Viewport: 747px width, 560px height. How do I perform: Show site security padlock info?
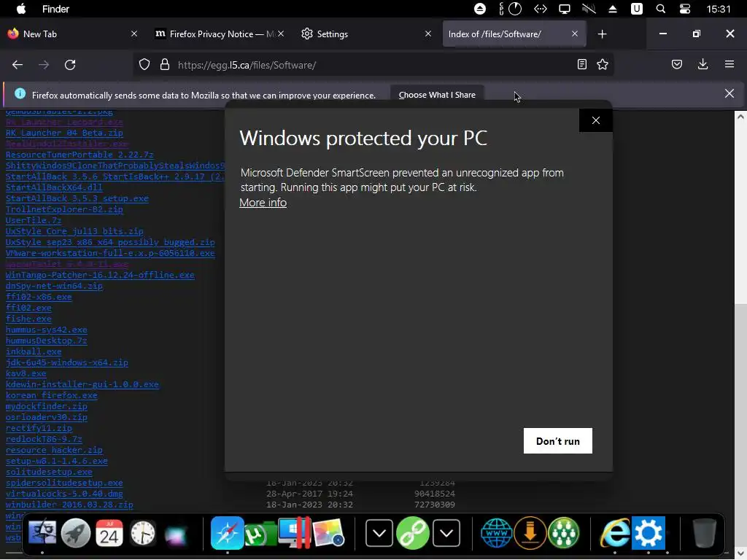point(165,65)
